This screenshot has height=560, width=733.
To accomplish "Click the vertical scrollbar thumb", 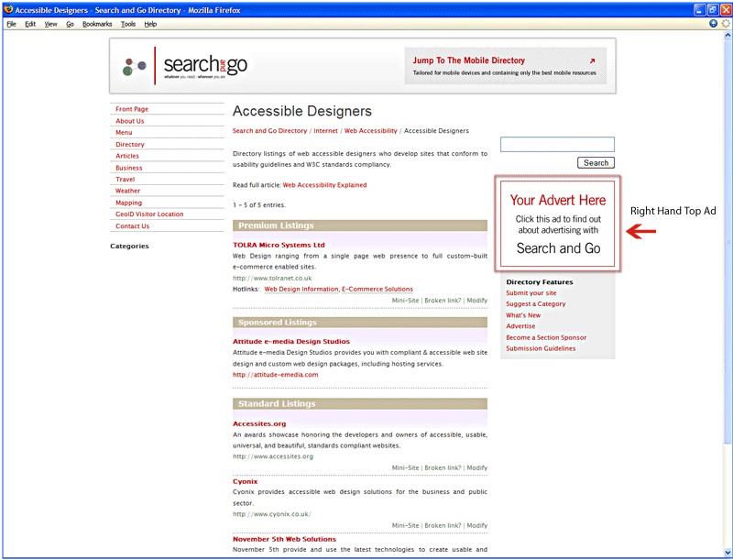I will 728,242.
